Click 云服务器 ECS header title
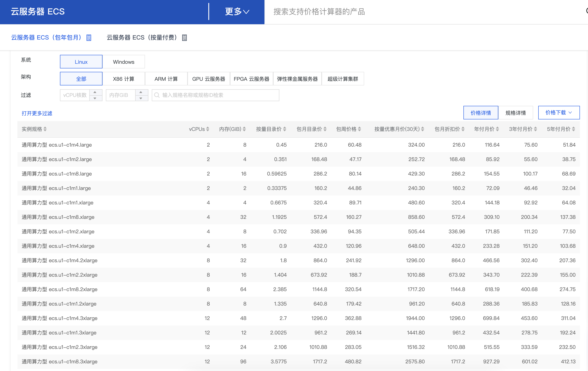 pos(38,11)
